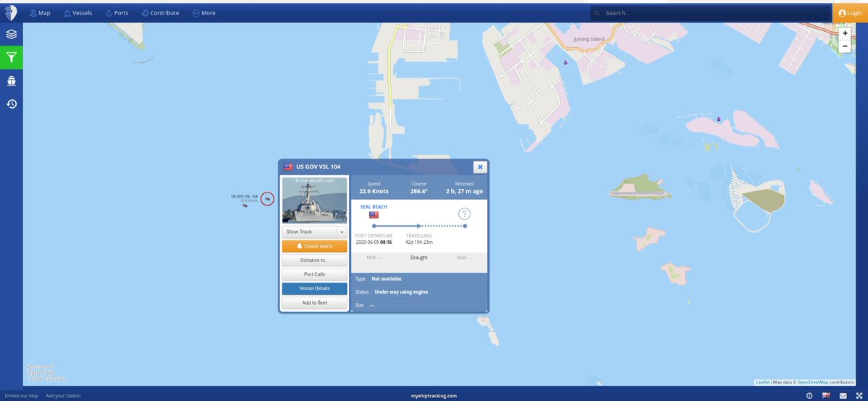Click the SEAL BEACH port link
The height and width of the screenshot is (401, 868).
(374, 206)
